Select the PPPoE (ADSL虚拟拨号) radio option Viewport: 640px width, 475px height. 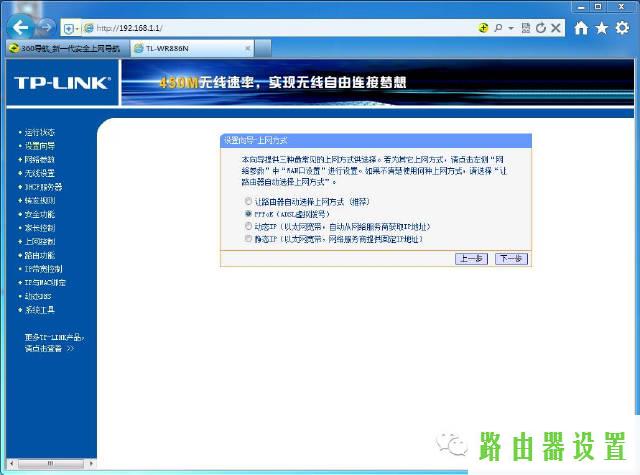coord(248,214)
